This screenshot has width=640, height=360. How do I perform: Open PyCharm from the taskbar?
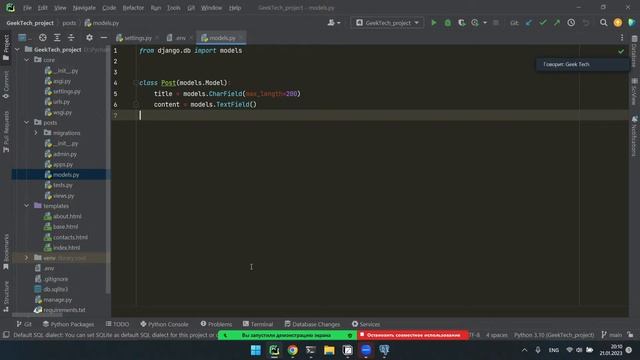pyautogui.click(x=274, y=350)
